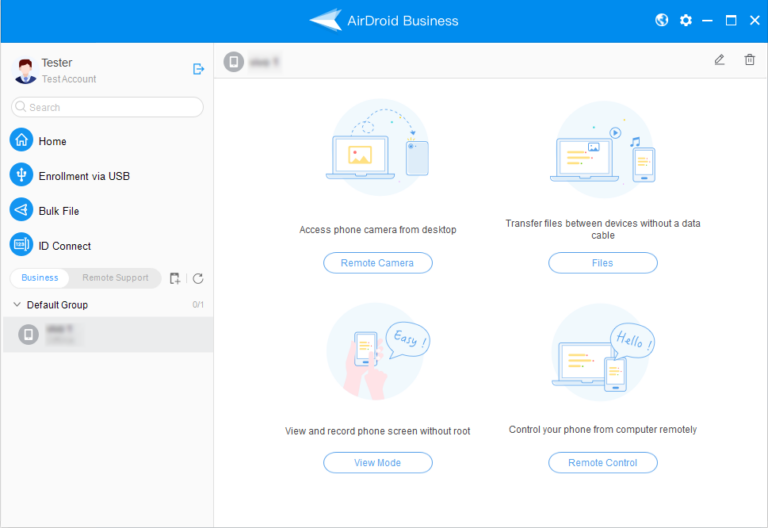This screenshot has width=768, height=528.
Task: Click the Files button
Action: coord(602,263)
